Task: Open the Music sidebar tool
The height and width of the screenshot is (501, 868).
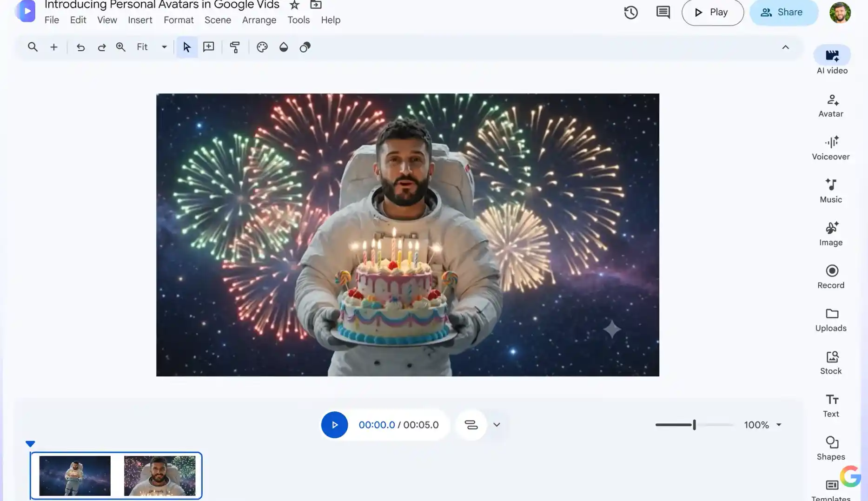Action: [831, 191]
